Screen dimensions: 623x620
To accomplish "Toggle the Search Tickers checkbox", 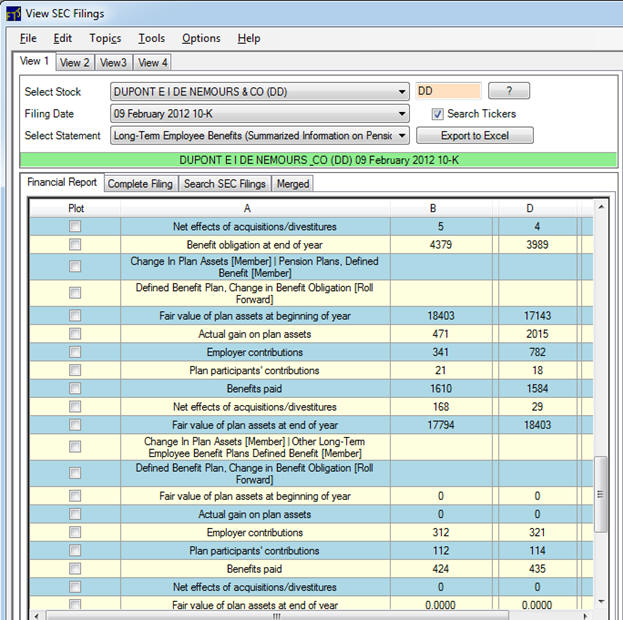I will (x=437, y=114).
